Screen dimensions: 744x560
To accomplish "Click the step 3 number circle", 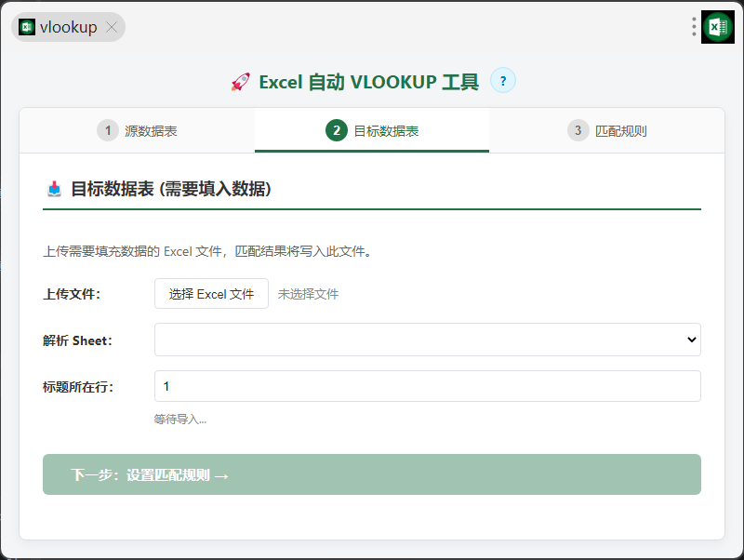I will tap(578, 131).
